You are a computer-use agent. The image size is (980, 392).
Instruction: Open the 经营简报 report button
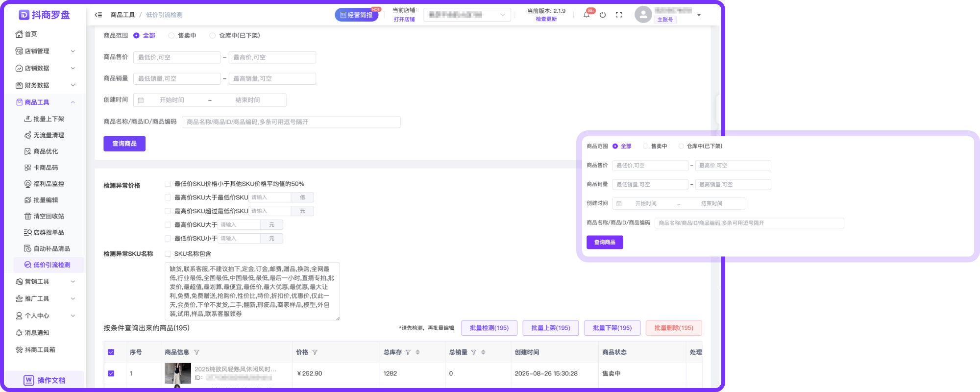pos(357,15)
